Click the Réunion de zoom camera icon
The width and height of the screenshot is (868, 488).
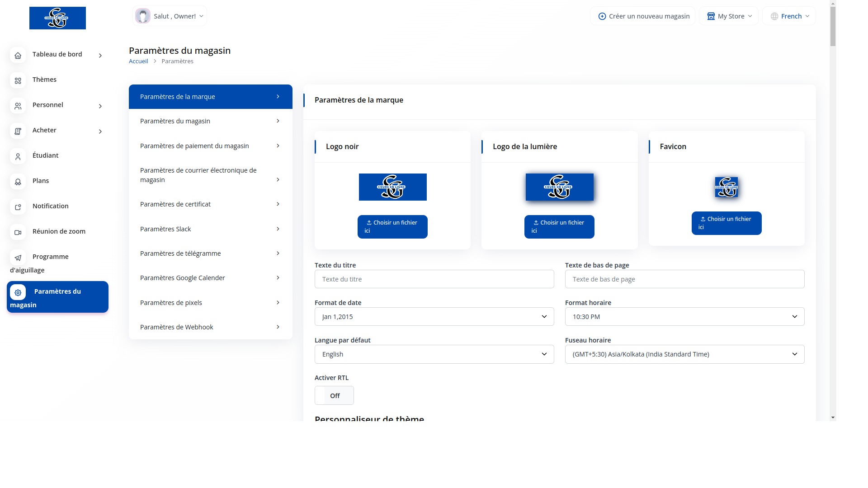18,232
